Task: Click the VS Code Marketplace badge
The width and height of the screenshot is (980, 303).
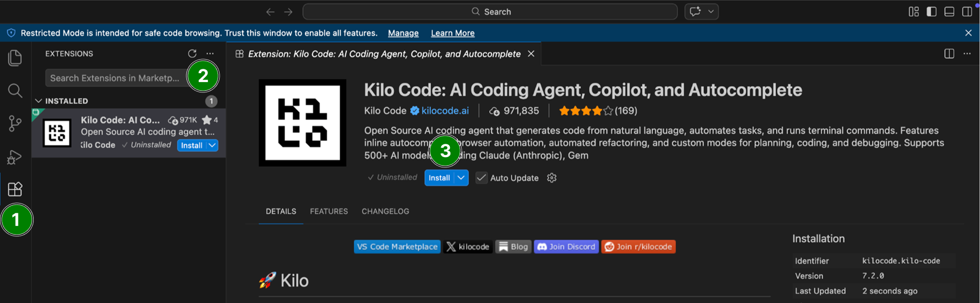Action: click(x=397, y=247)
